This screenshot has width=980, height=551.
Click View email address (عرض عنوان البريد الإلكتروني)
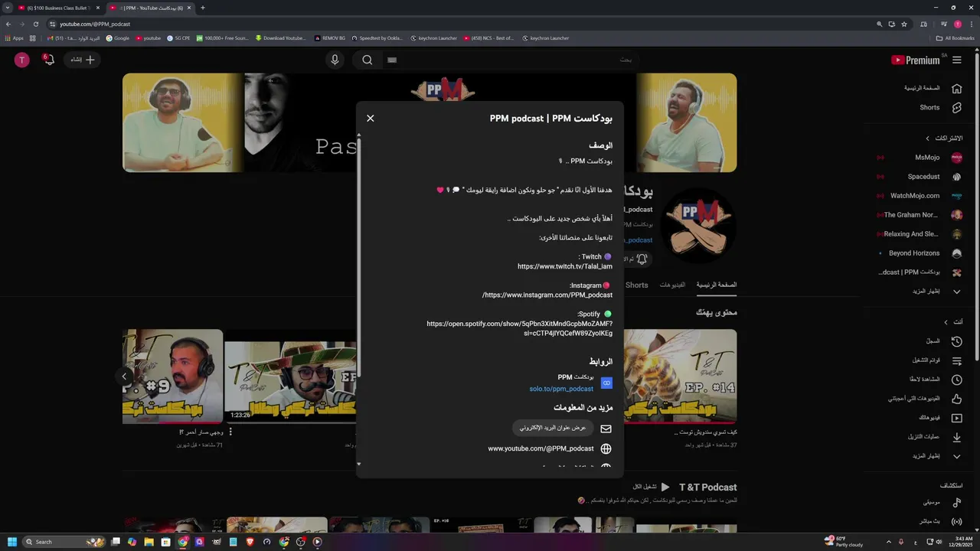click(x=552, y=428)
